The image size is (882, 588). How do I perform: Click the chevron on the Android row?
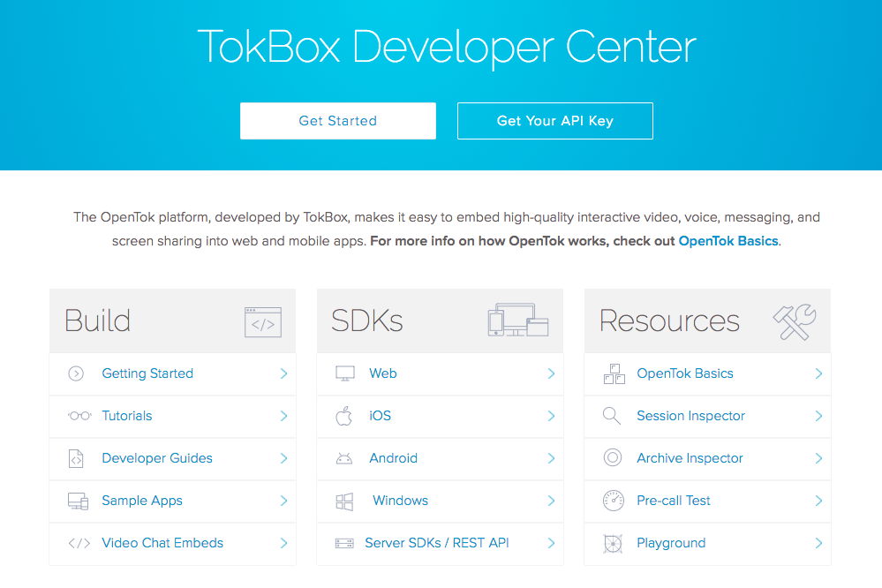pos(551,458)
